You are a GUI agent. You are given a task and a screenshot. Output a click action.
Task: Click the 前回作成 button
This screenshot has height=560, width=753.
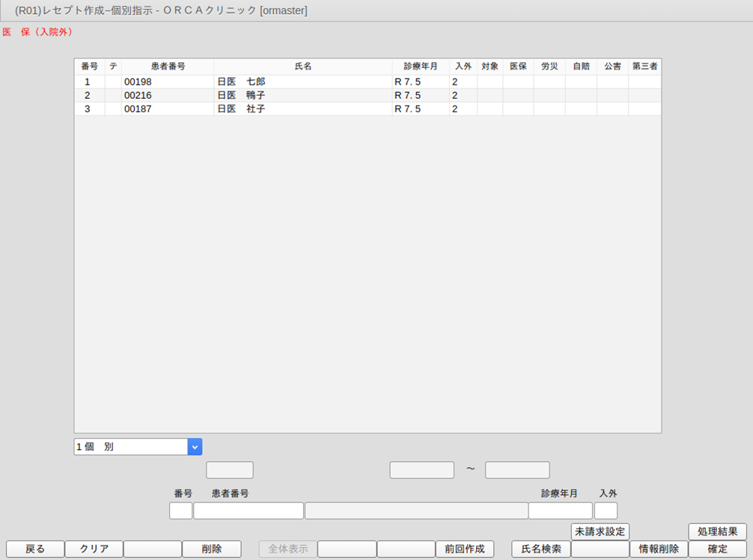click(x=465, y=549)
